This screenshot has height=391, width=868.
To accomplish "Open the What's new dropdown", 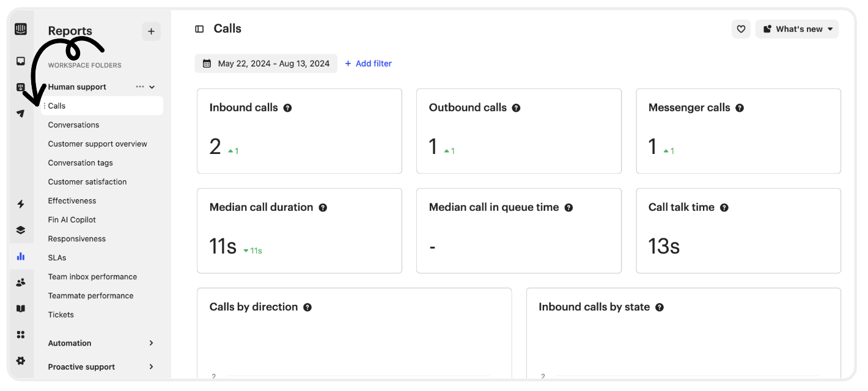I will [797, 29].
